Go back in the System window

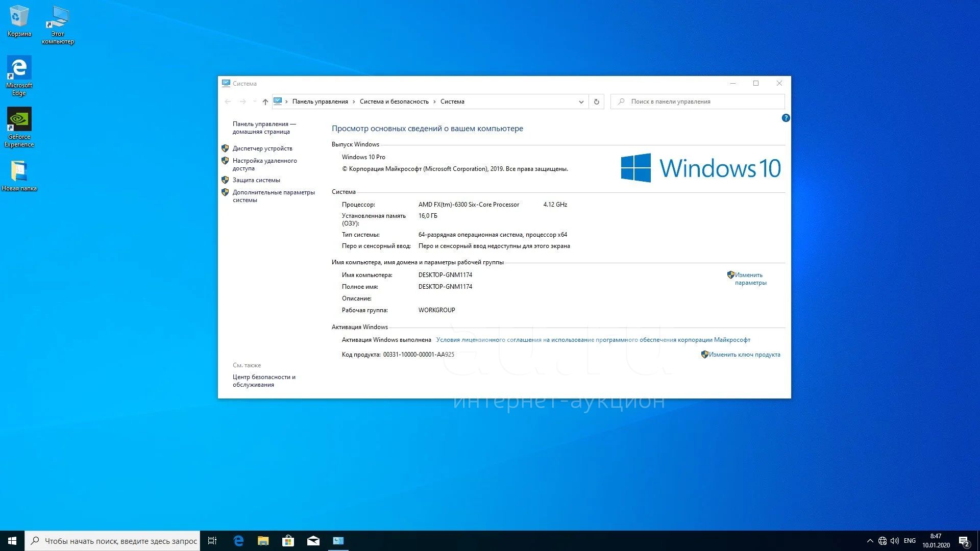pyautogui.click(x=228, y=102)
